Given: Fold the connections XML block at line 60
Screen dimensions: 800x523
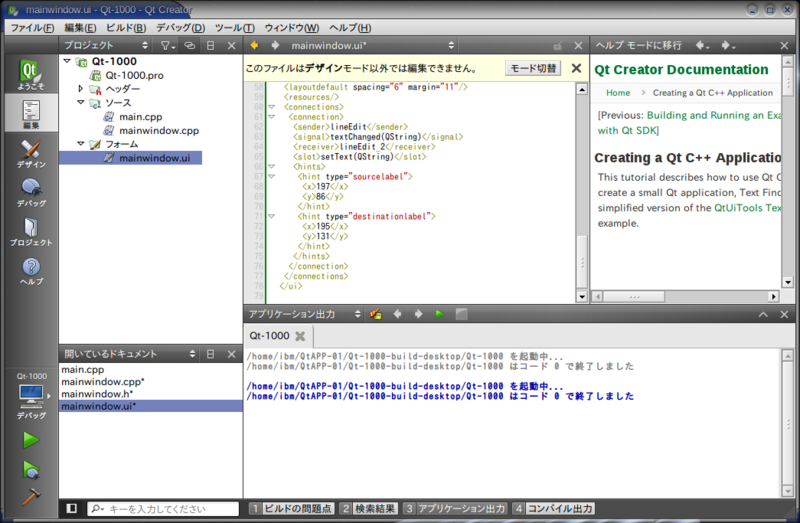Looking at the screenshot, I should pyautogui.click(x=271, y=107).
